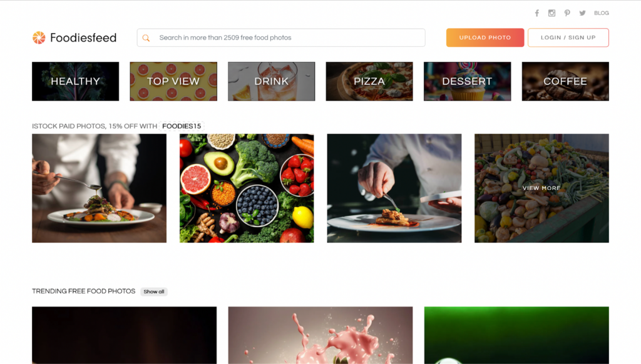Viewport: 641px width, 364px height.
Task: Click the Login / Sign Up button
Action: click(568, 38)
